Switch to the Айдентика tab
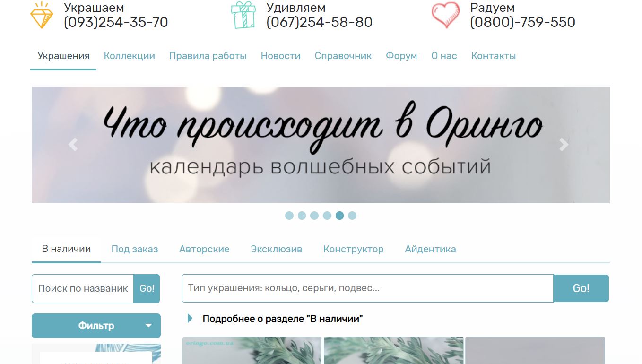 pos(431,249)
